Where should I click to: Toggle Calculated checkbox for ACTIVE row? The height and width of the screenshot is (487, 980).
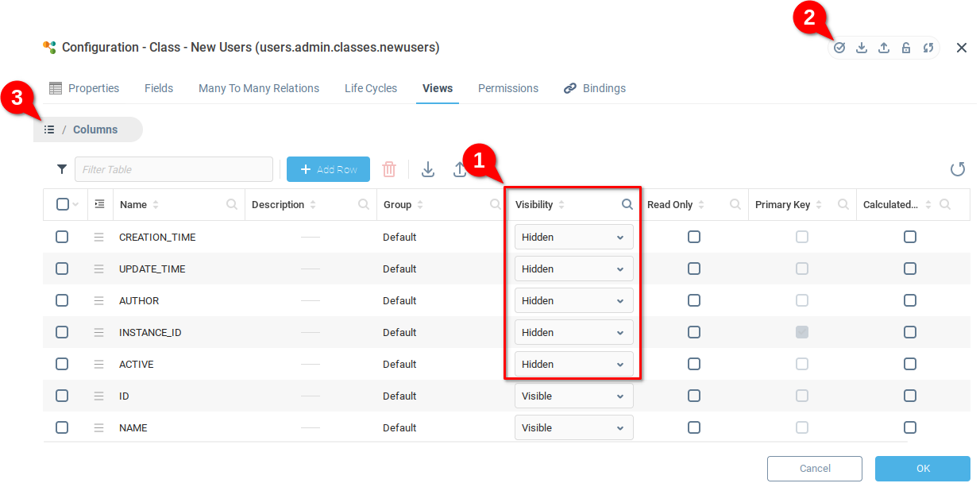pos(910,364)
